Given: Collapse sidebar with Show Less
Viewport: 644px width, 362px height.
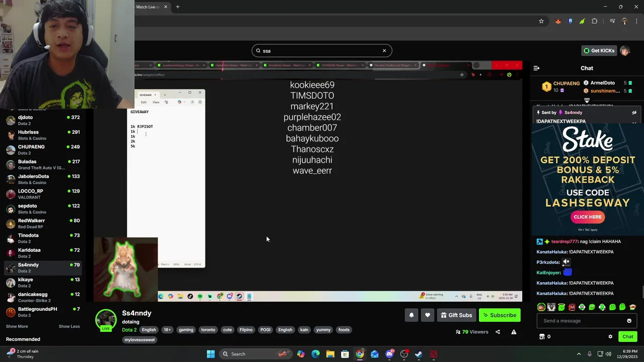Looking at the screenshot, I should coord(69,326).
